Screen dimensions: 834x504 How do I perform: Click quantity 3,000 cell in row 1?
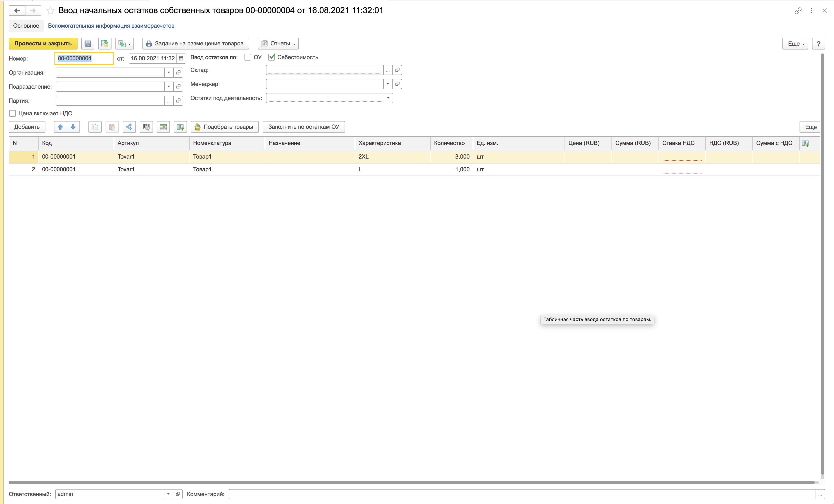(451, 157)
